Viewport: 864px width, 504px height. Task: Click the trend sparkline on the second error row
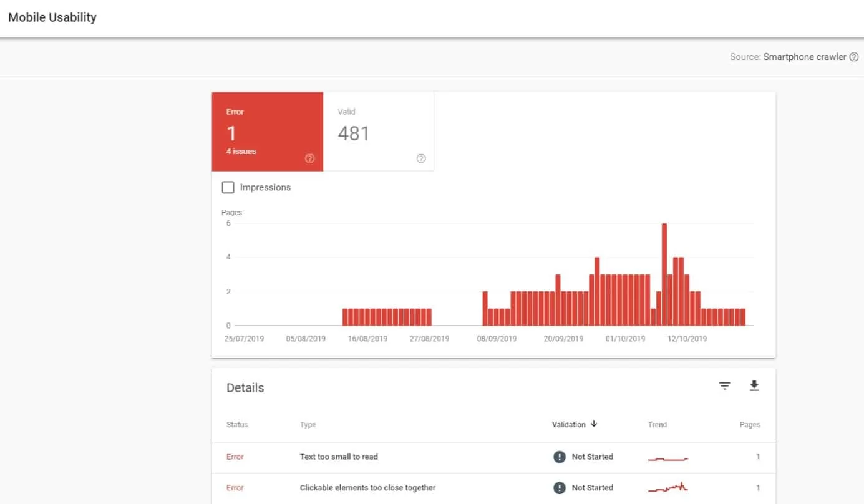coord(667,487)
